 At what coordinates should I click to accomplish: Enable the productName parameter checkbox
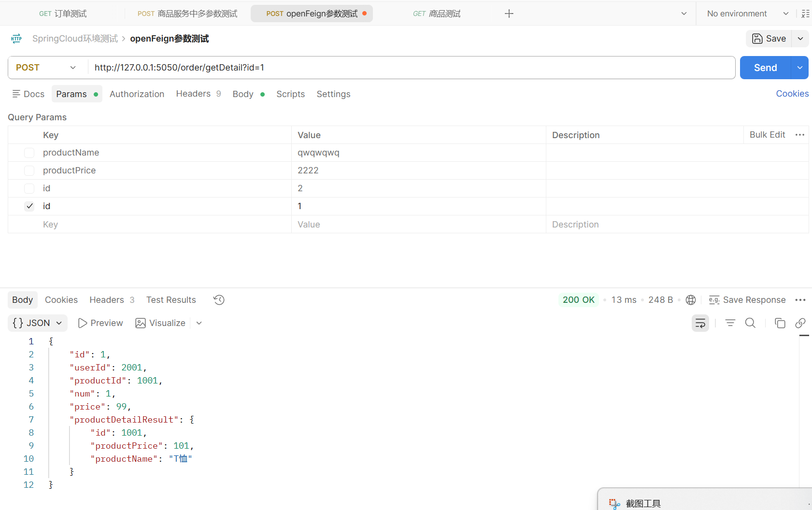[x=29, y=153]
